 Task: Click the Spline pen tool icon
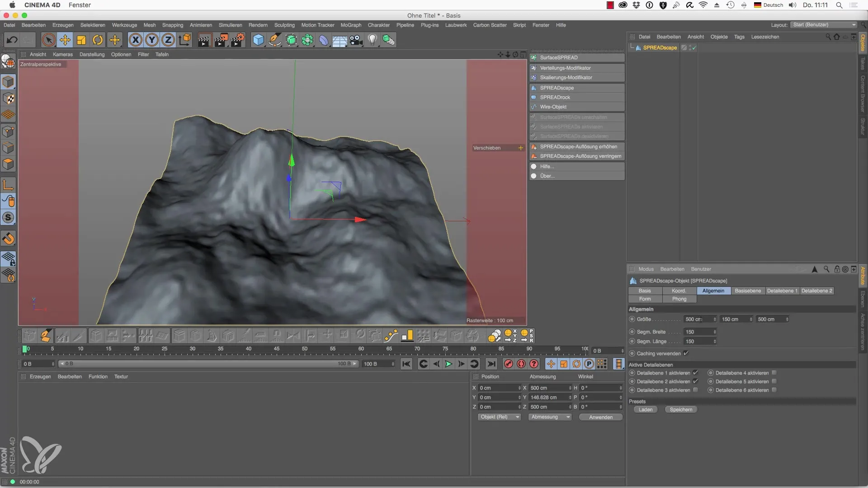[x=274, y=40]
